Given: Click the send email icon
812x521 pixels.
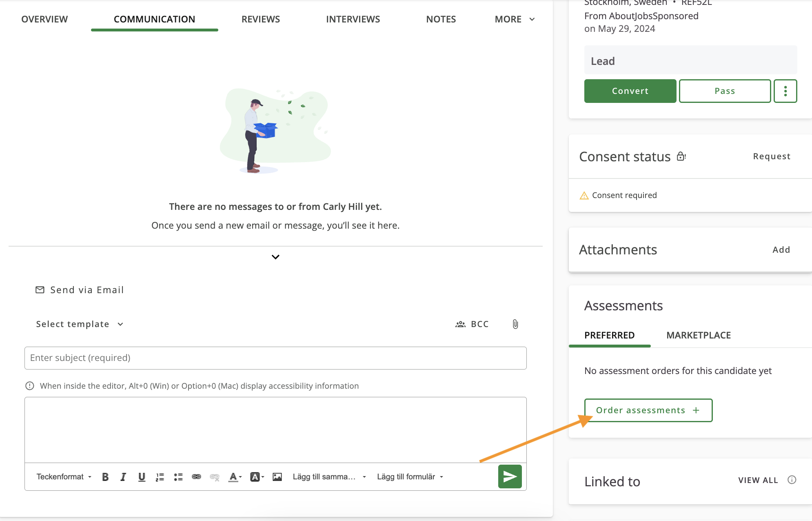Looking at the screenshot, I should pyautogui.click(x=509, y=476).
